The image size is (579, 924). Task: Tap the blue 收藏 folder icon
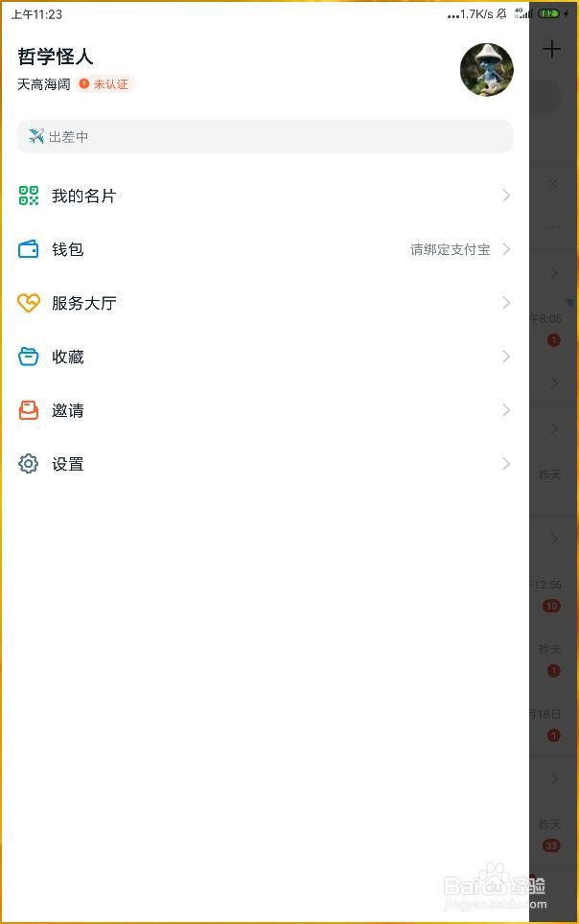coord(29,357)
